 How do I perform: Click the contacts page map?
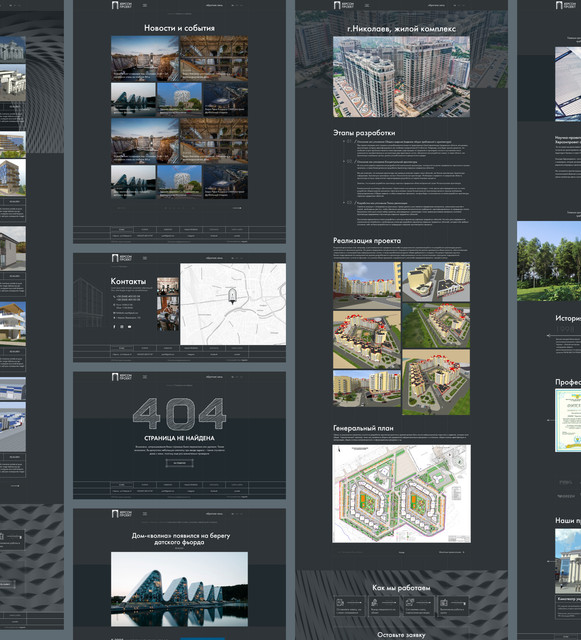[233, 304]
